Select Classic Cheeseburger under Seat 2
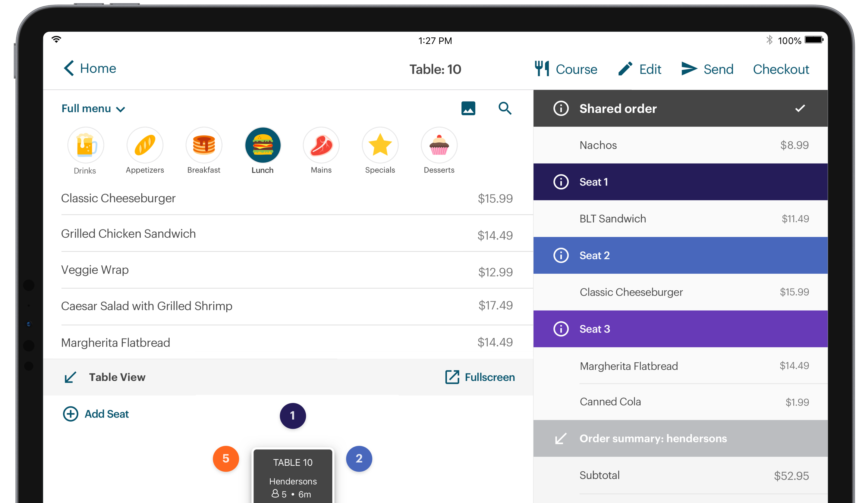 pyautogui.click(x=680, y=292)
